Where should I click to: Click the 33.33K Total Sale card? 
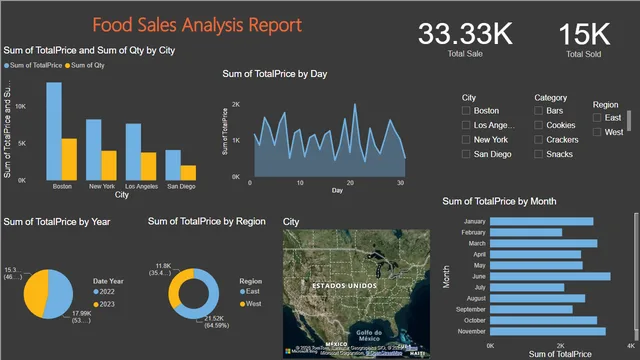[465, 39]
